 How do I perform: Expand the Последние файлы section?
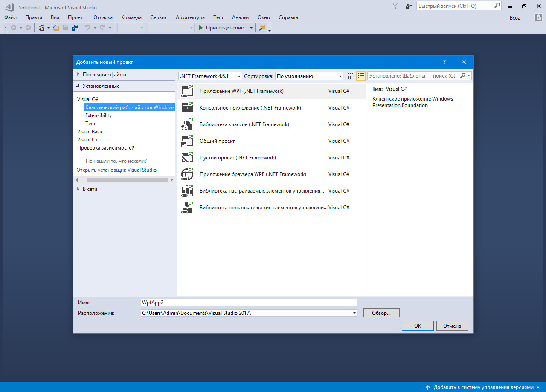[x=78, y=74]
